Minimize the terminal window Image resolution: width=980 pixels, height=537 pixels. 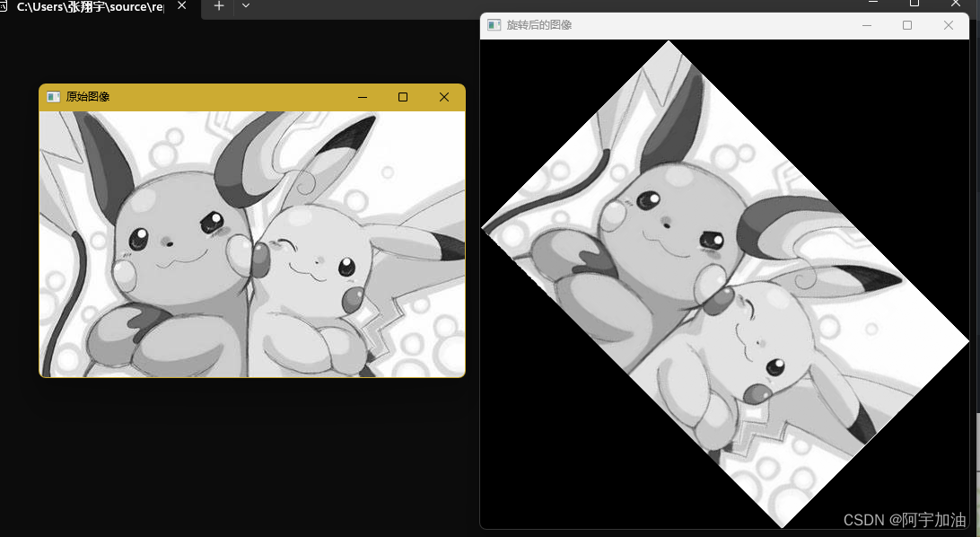tap(873, 3)
